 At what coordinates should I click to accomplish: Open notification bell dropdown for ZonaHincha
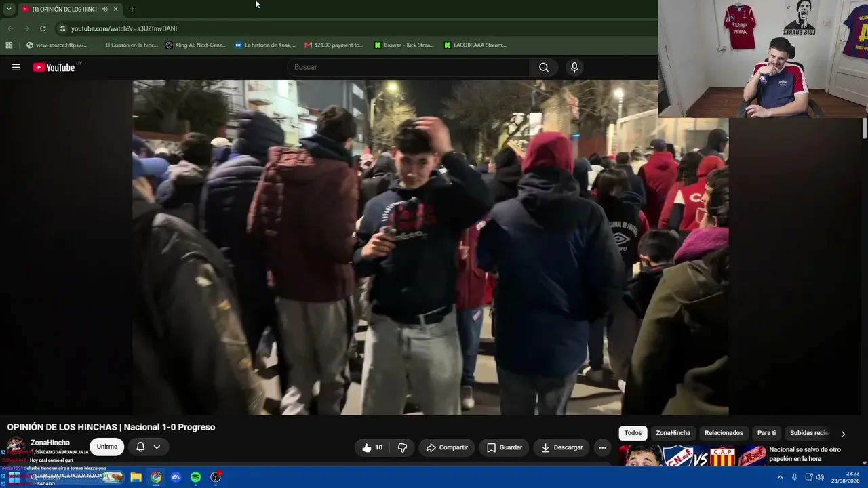click(x=148, y=447)
